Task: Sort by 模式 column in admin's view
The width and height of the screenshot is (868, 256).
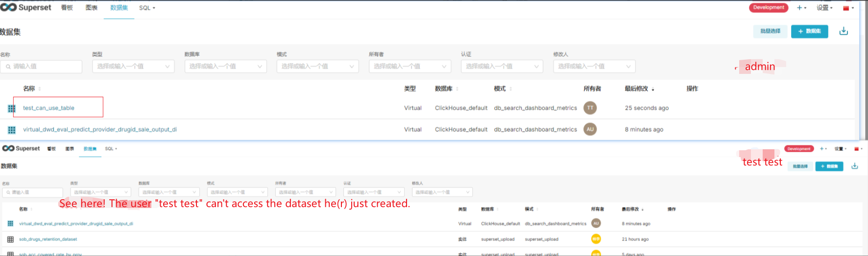Action: coord(510,89)
